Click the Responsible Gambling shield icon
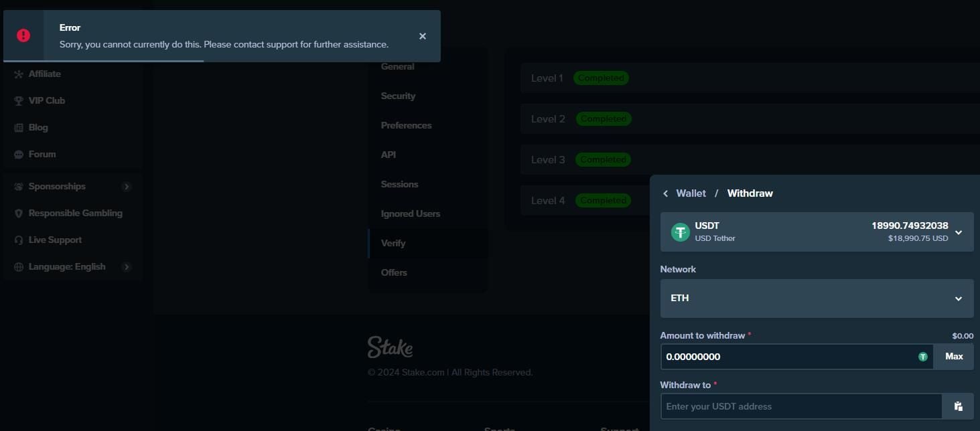The height and width of the screenshot is (431, 980). tap(19, 213)
